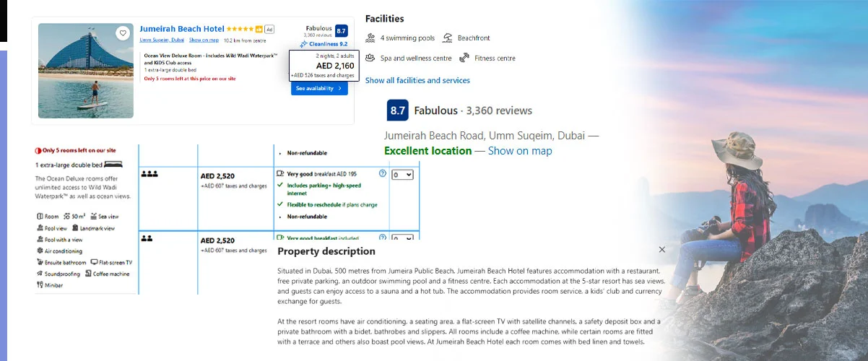Open quantity dropdown for two-guest room row
868x361 pixels.
(x=402, y=238)
